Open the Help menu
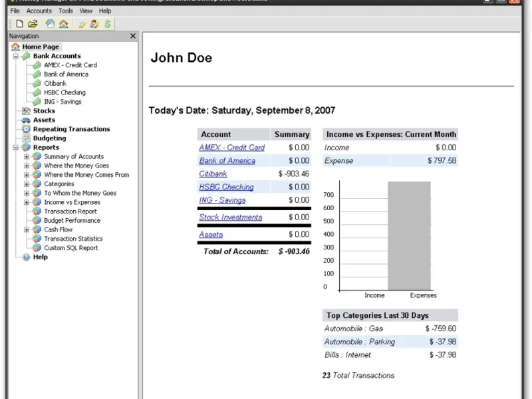Screen dimensions: 532x399 (x=105, y=11)
